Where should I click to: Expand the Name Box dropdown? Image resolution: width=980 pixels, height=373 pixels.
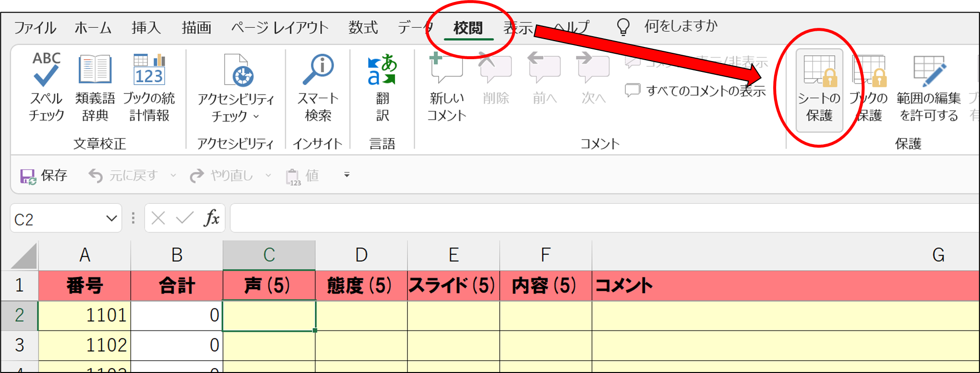click(x=111, y=219)
